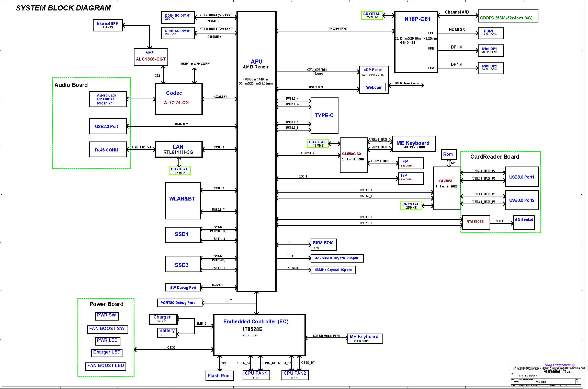Select the "BIOS ROM" block
Screen dimensions: 588x389
tap(323, 245)
